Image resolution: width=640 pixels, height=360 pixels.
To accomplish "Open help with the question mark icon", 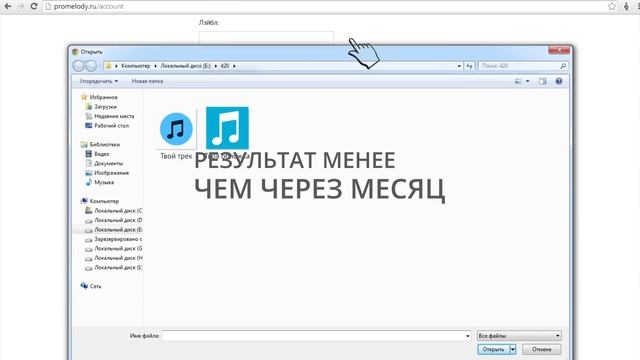I will click(x=559, y=81).
